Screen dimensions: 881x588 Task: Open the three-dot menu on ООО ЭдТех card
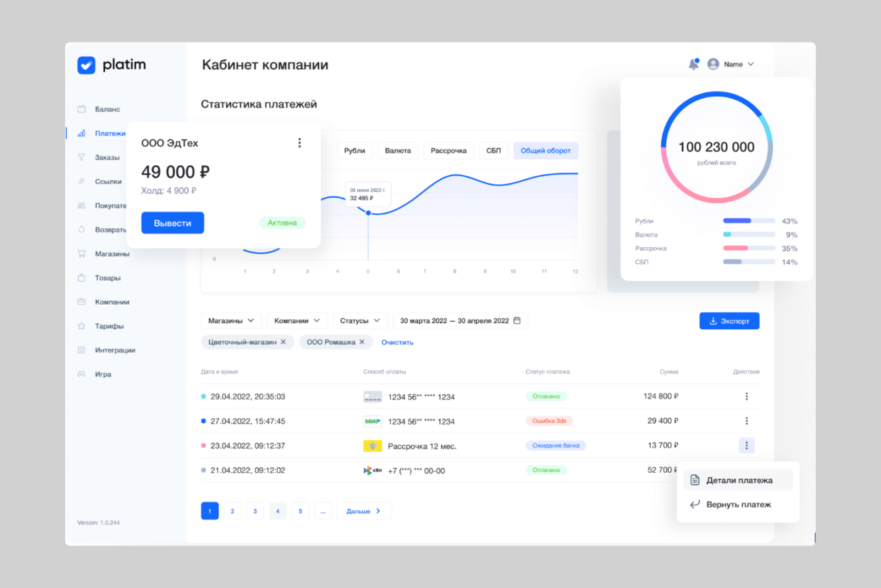pos(300,143)
